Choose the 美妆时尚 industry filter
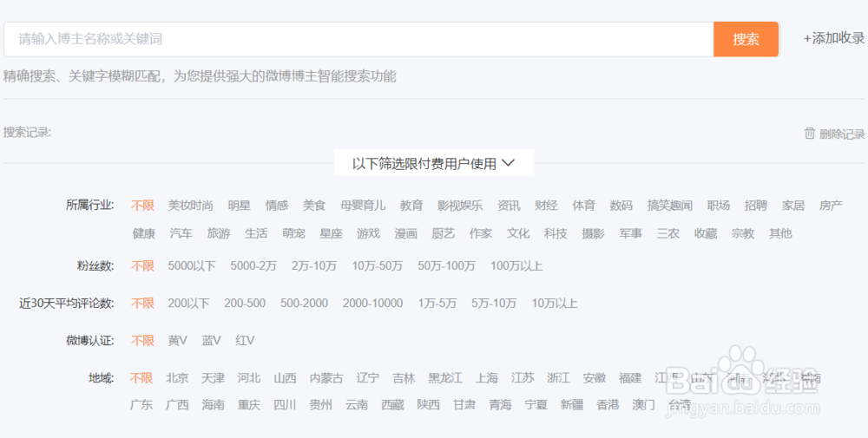The image size is (868, 438). pyautogui.click(x=190, y=206)
